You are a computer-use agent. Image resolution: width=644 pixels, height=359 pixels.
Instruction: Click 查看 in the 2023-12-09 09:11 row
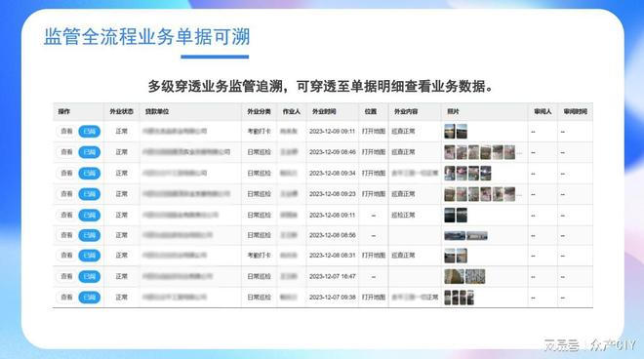pos(66,132)
